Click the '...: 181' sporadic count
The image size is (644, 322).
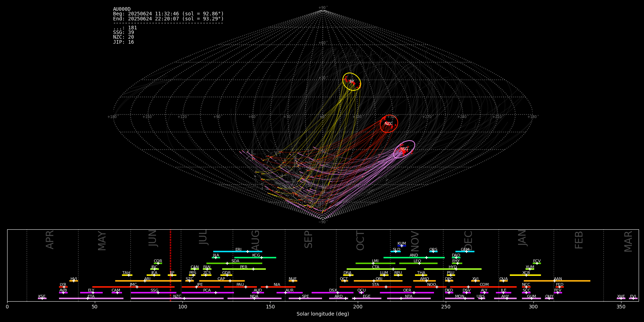[125, 28]
